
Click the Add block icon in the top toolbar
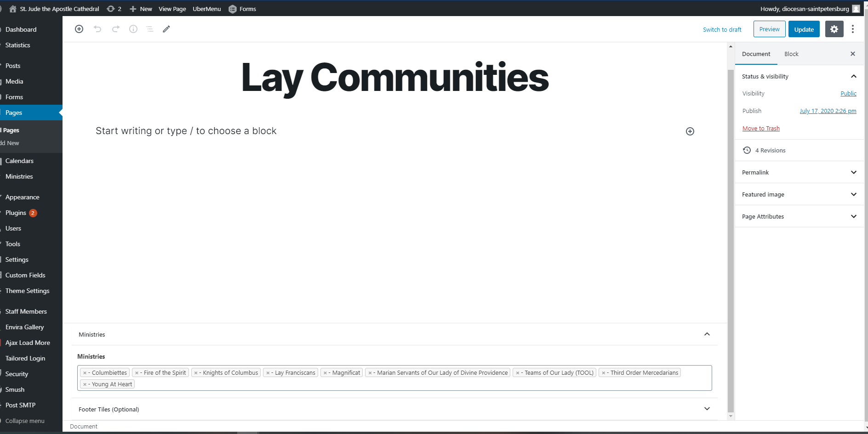tap(79, 29)
